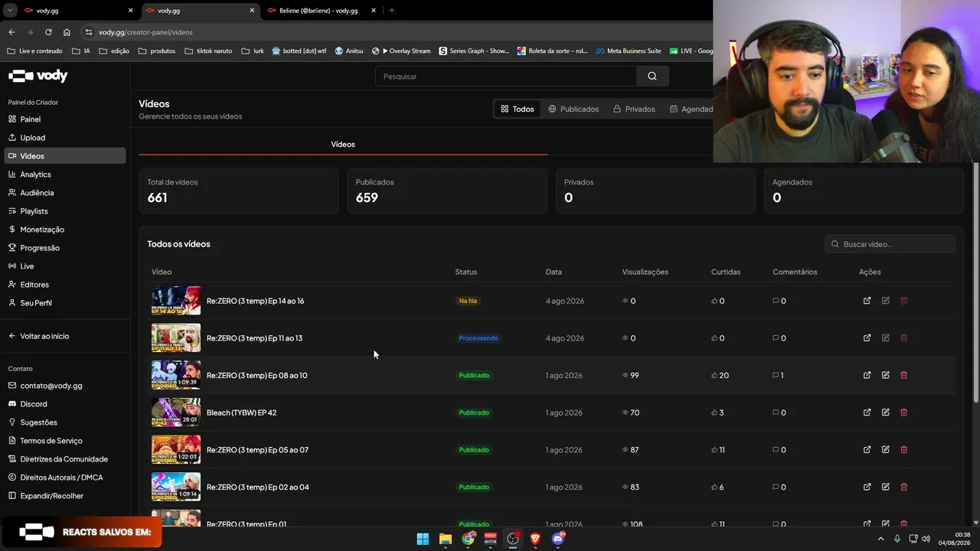The image size is (980, 551).
Task: Click the browser home button
Action: (x=67, y=32)
